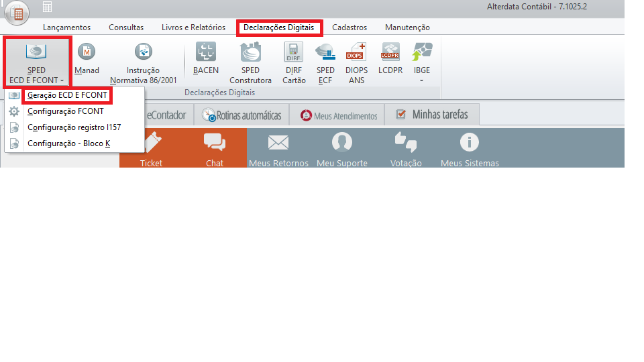The image size is (644, 362).
Task: Click the grid quick-access icon in title bar
Action: [47, 7]
